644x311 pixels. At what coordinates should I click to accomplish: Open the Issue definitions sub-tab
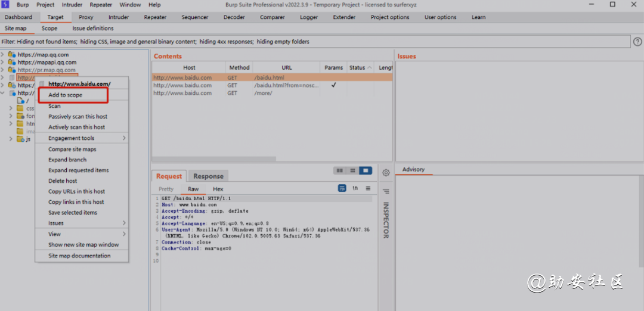[93, 29]
